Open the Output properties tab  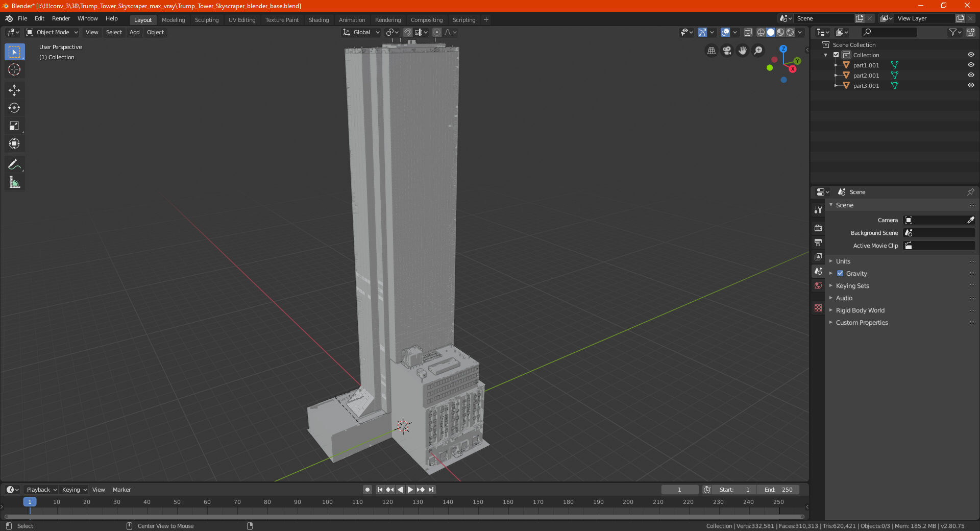click(818, 242)
